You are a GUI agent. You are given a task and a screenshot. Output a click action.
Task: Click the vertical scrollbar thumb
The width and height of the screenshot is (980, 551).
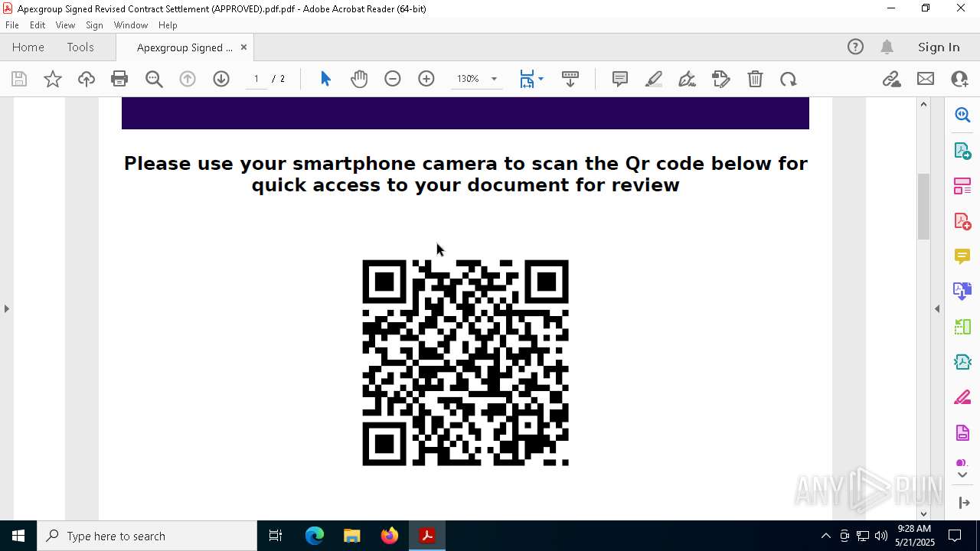coord(923,207)
